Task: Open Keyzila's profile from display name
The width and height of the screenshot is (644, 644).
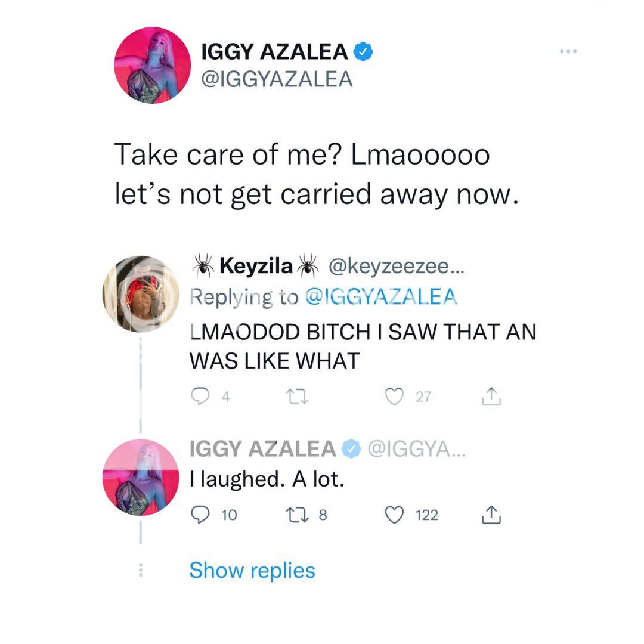Action: coord(256,266)
